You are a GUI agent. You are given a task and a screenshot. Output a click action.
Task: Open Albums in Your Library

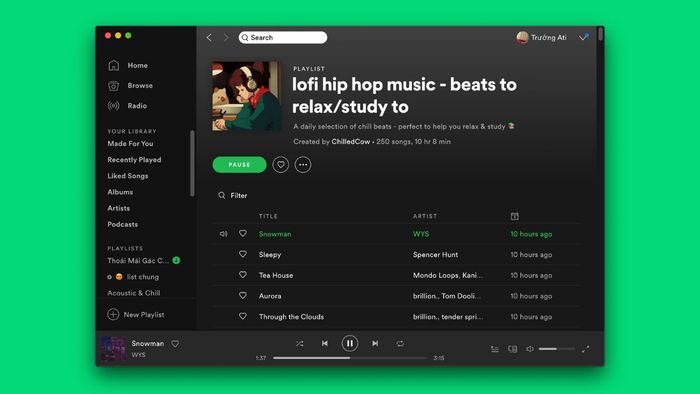click(x=120, y=192)
